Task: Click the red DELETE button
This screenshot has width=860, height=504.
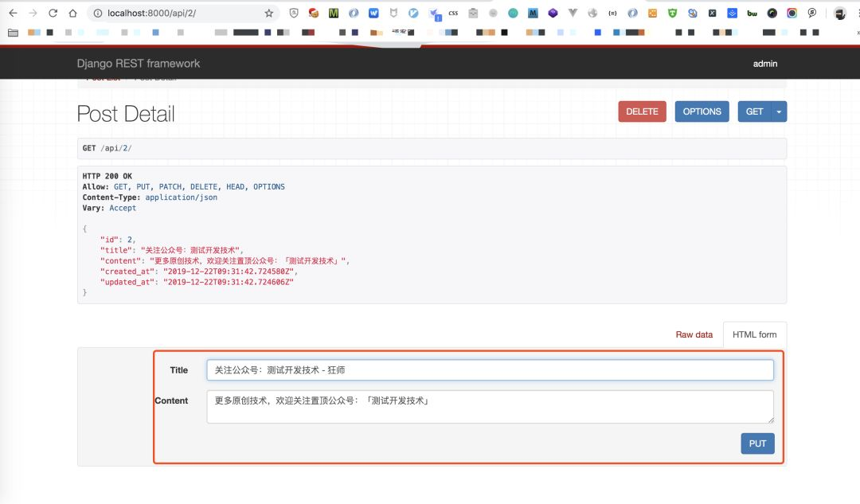Action: (643, 111)
